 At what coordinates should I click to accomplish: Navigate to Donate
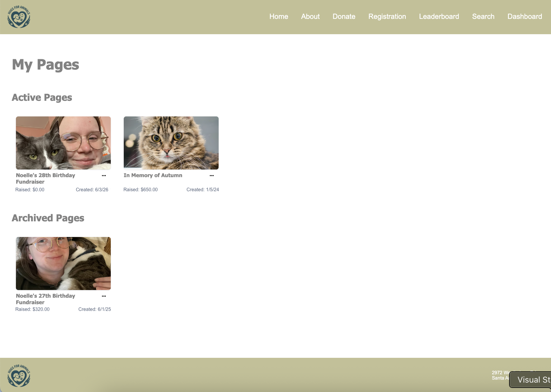[x=344, y=17]
